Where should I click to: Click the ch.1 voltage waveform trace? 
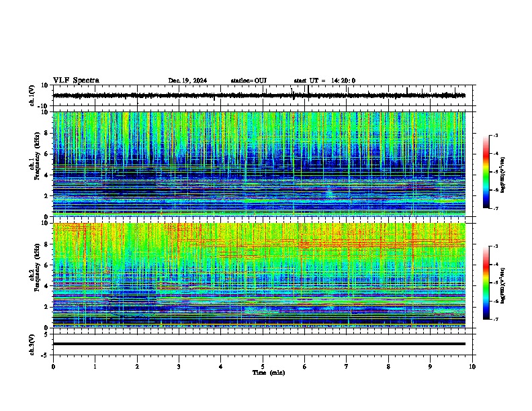pyautogui.click(x=259, y=95)
